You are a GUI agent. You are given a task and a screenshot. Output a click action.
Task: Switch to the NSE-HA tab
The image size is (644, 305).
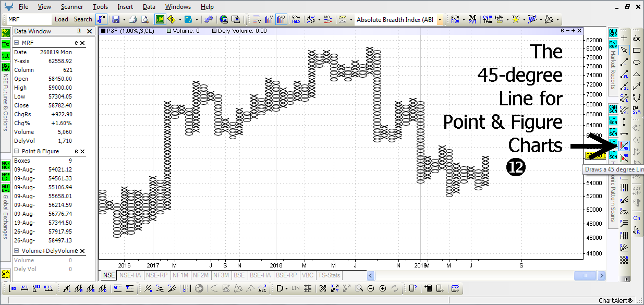click(x=130, y=275)
